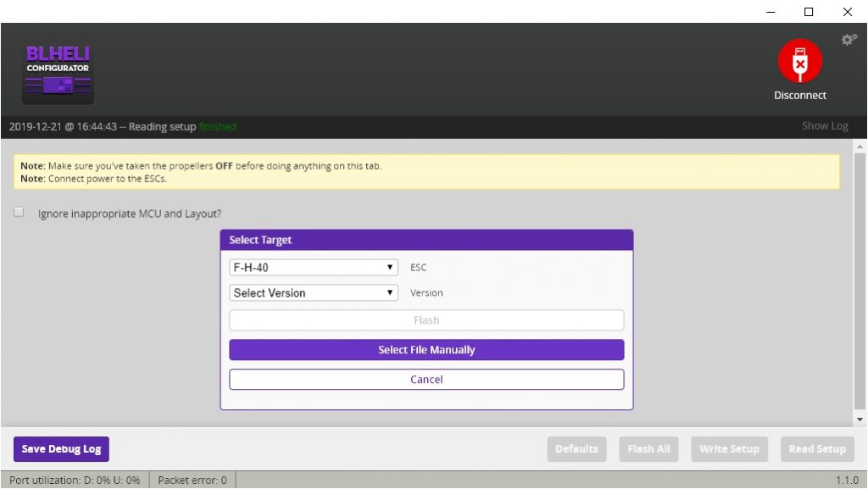Click the version number '1.1.0'
The image size is (868, 489).
[847, 481]
